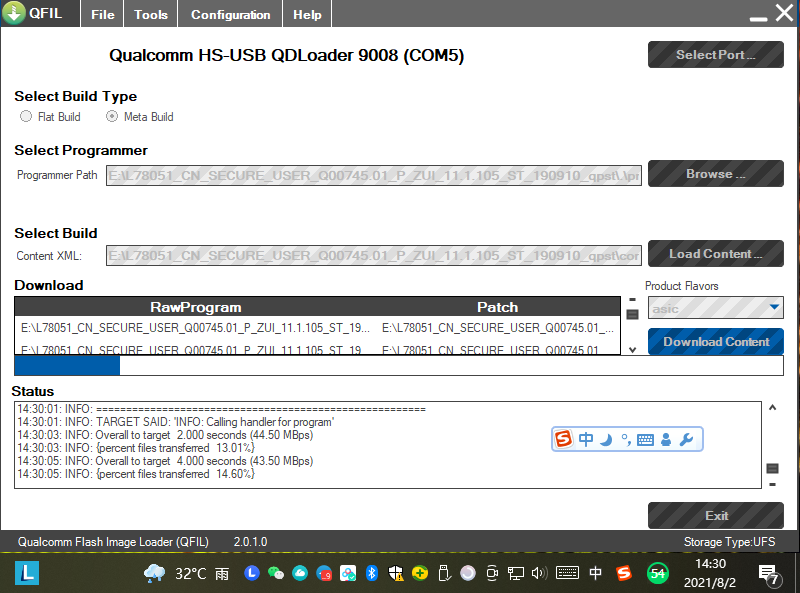This screenshot has width=800, height=593.
Task: Click the user account icon on the IME bar
Action: tap(666, 439)
